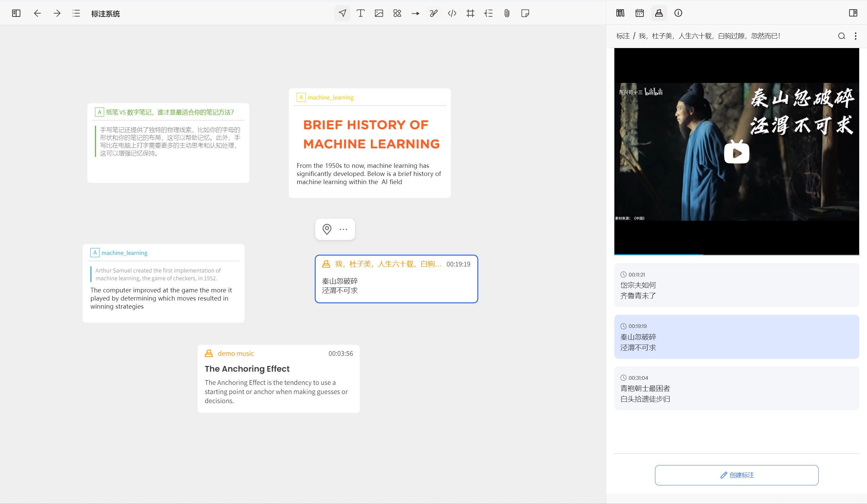Click the green A icon on notes card
The width and height of the screenshot is (867, 504).
coord(100,112)
